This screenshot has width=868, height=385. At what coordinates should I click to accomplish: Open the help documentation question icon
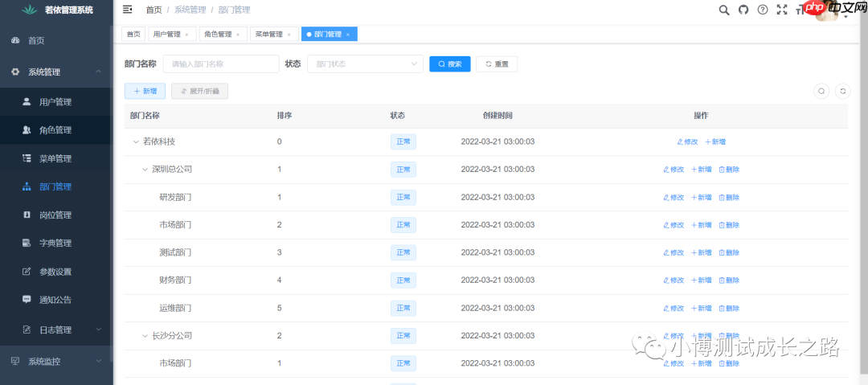coord(763,10)
